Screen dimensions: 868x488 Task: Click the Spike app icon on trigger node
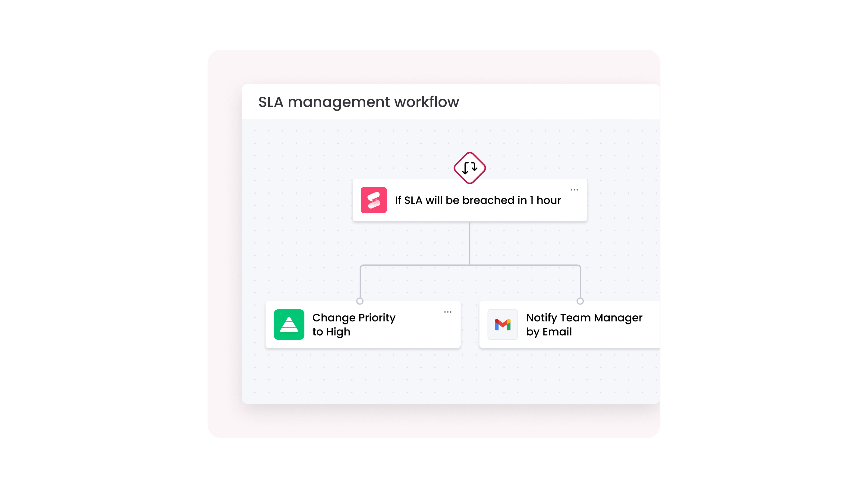pyautogui.click(x=373, y=200)
